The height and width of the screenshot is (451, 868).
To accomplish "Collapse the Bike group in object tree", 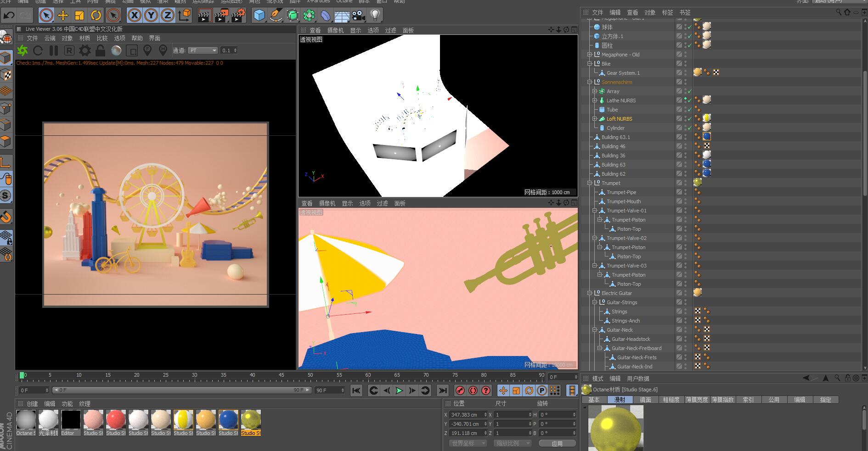I will tap(590, 64).
